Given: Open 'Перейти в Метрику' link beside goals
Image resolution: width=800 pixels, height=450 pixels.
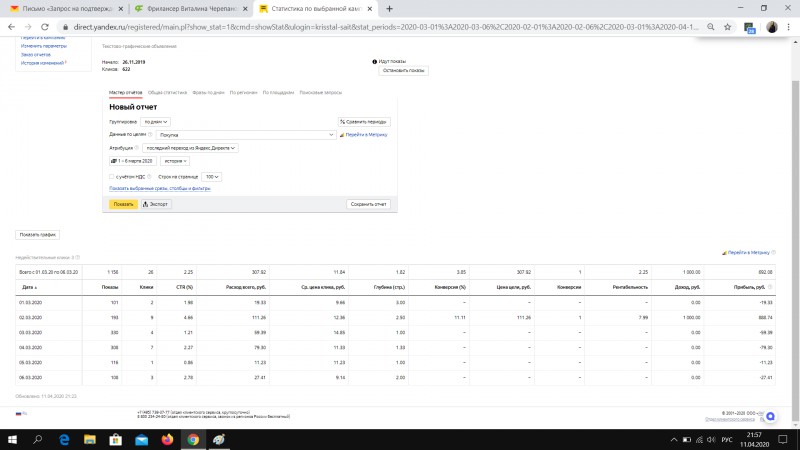Looking at the screenshot, I should pos(366,135).
